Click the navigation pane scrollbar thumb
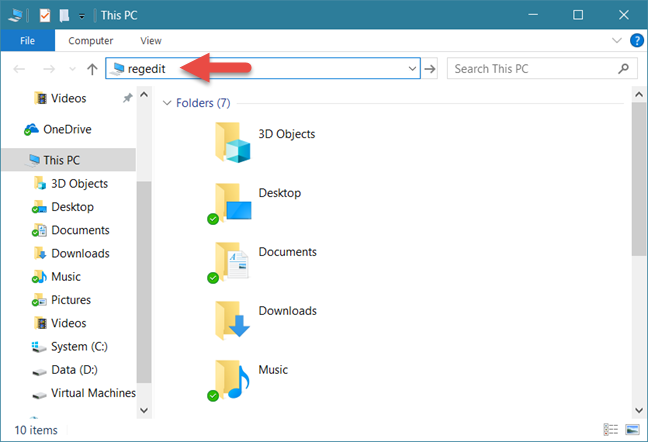Screen dimensions: 648x442 tap(144, 282)
